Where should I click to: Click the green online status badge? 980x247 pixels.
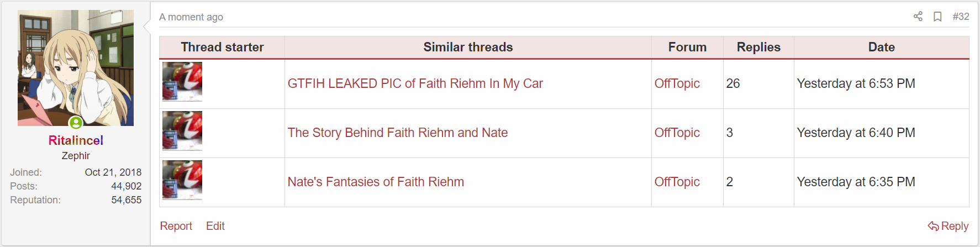click(76, 122)
